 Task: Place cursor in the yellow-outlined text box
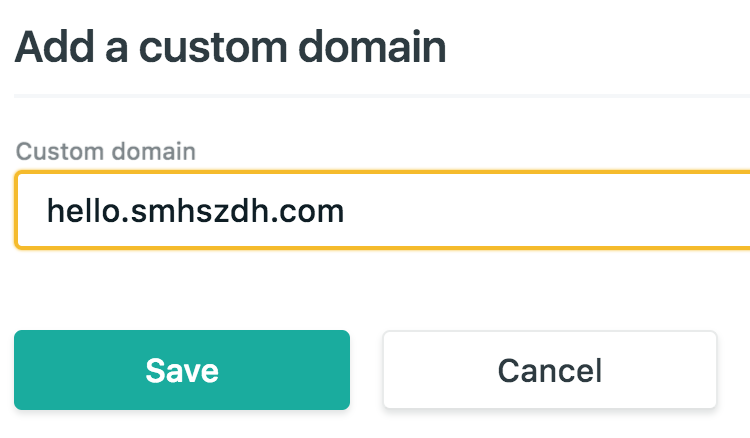pyautogui.click(x=380, y=210)
